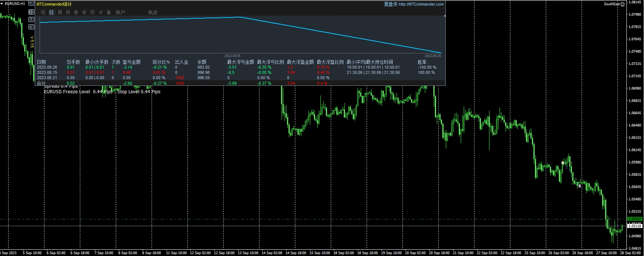Click the 2023.08.15 chart axis date
The width and height of the screenshot is (644, 256).
(232, 56)
